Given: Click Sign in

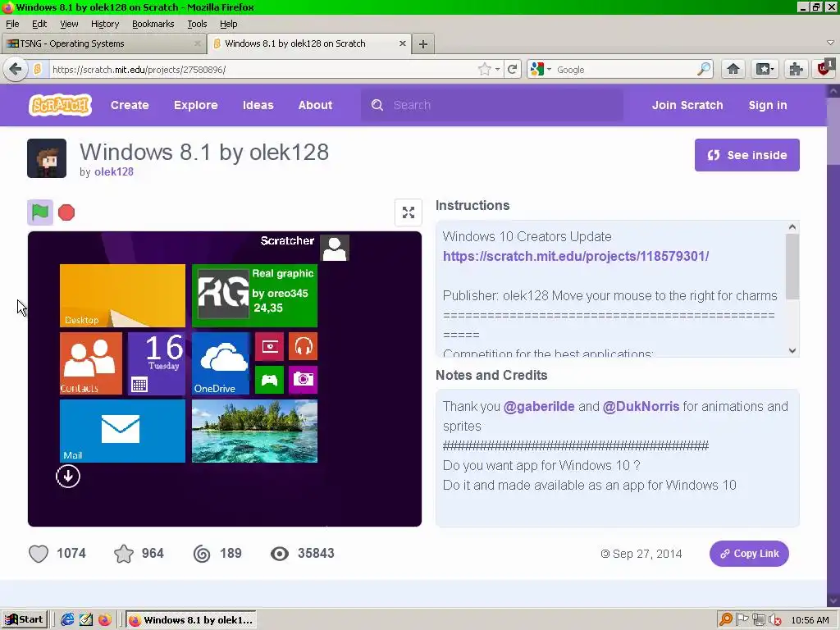Looking at the screenshot, I should 768,105.
